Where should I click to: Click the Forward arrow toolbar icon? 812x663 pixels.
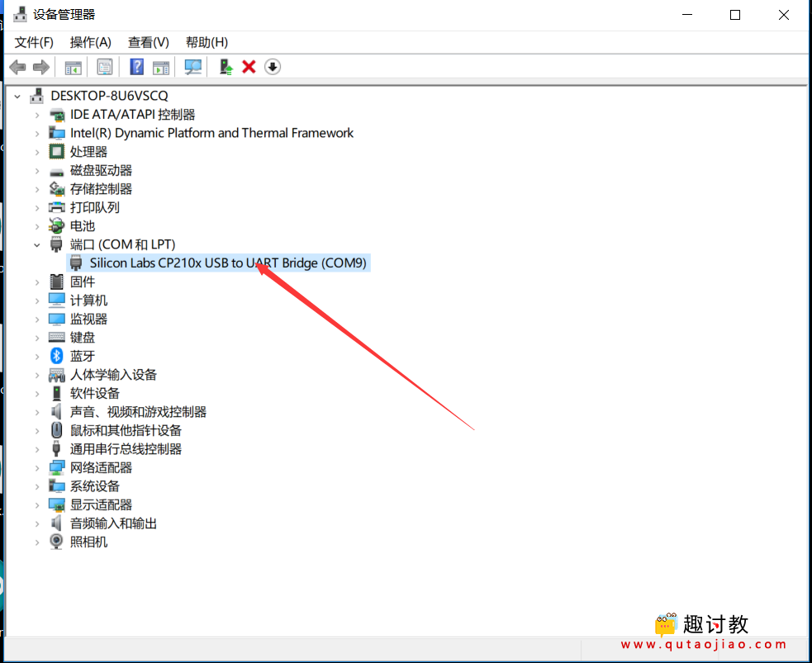41,67
